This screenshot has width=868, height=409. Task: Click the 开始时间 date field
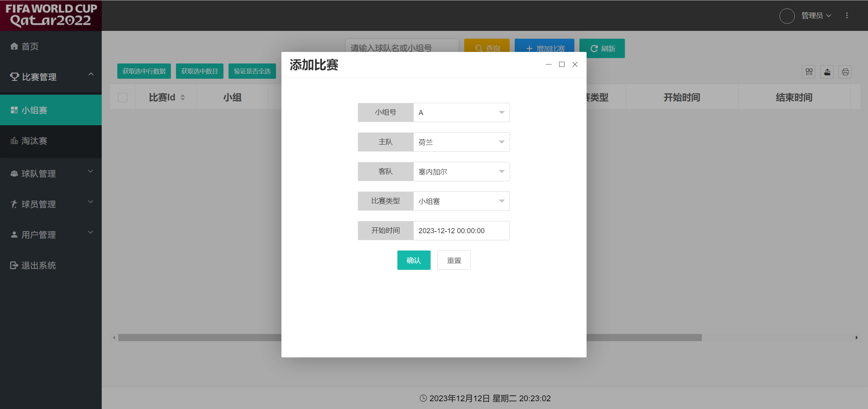point(461,231)
